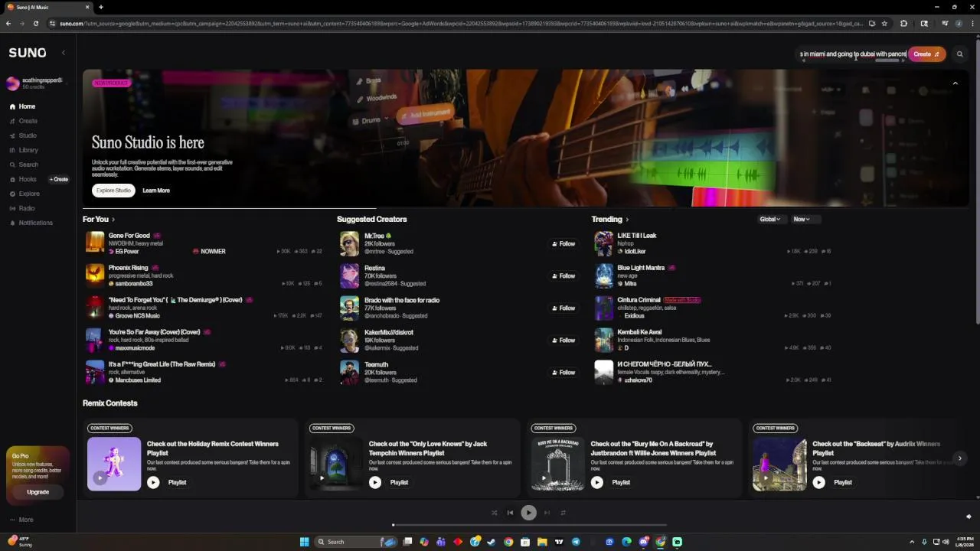Click the Suno | AI Music browser tab
The image size is (980, 551).
[47, 7]
